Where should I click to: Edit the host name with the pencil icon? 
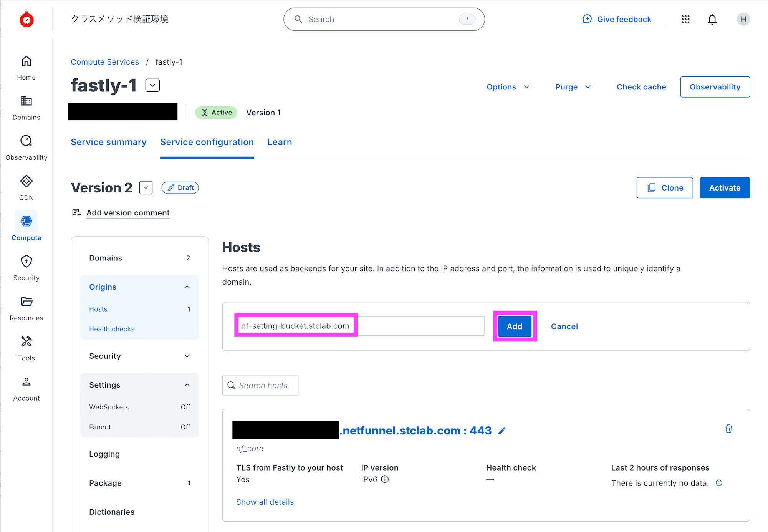pos(502,431)
